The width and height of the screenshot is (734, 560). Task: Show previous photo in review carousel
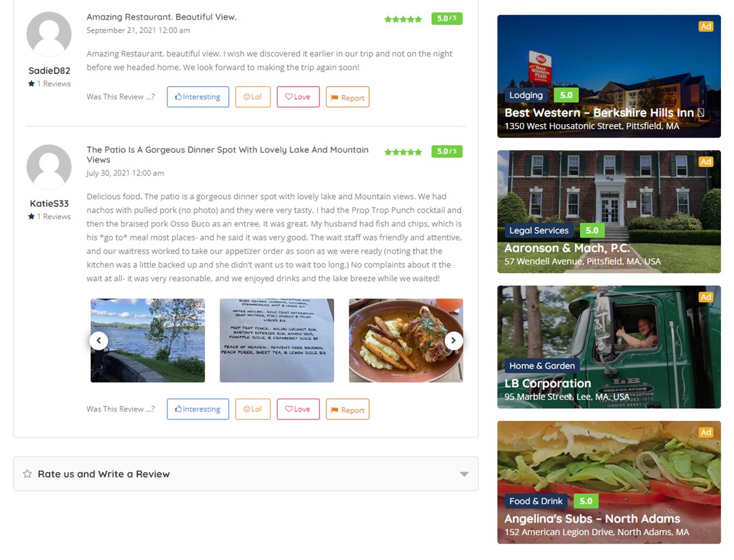click(x=99, y=341)
